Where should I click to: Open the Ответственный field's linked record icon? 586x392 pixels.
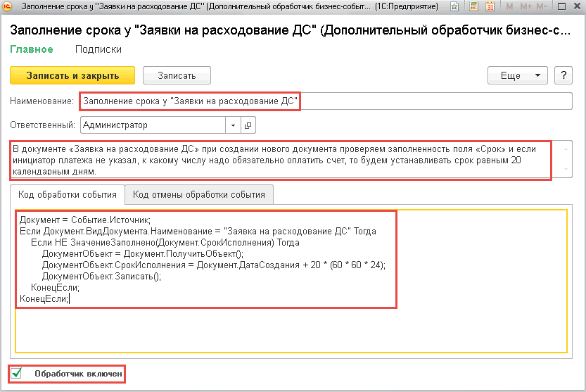(248, 125)
